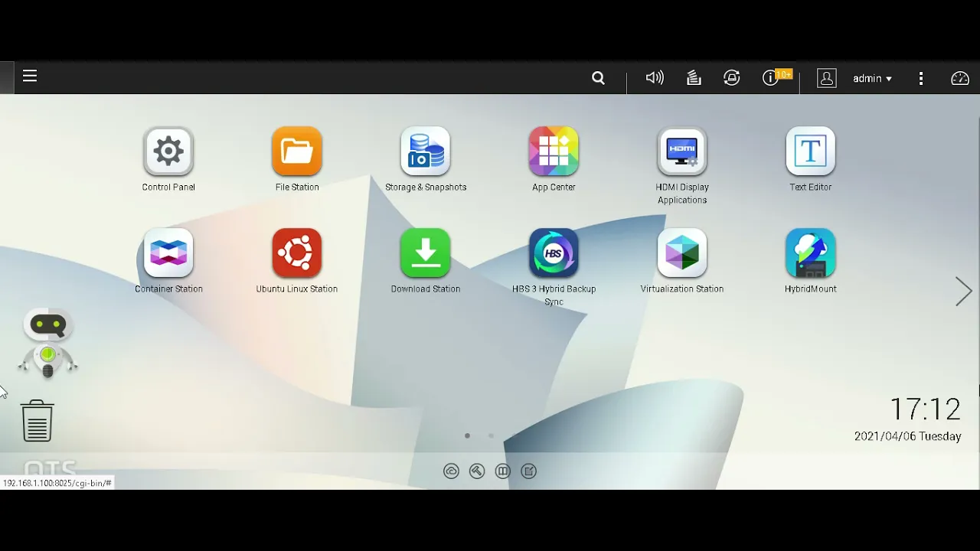This screenshot has height=551, width=980.
Task: Launch File Station
Action: tap(297, 151)
